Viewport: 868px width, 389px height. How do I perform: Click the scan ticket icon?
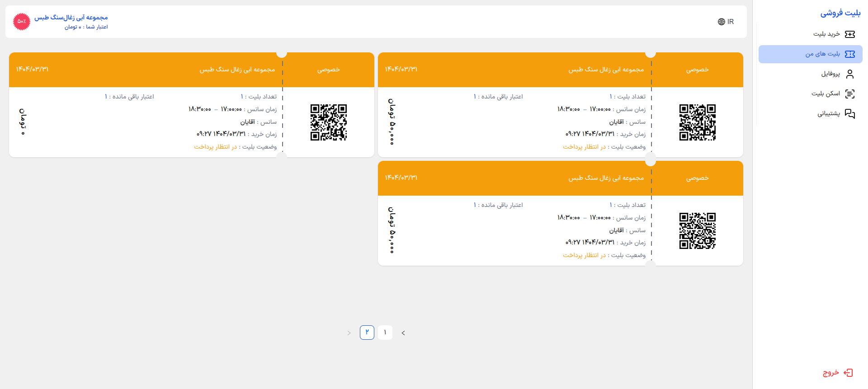(849, 94)
